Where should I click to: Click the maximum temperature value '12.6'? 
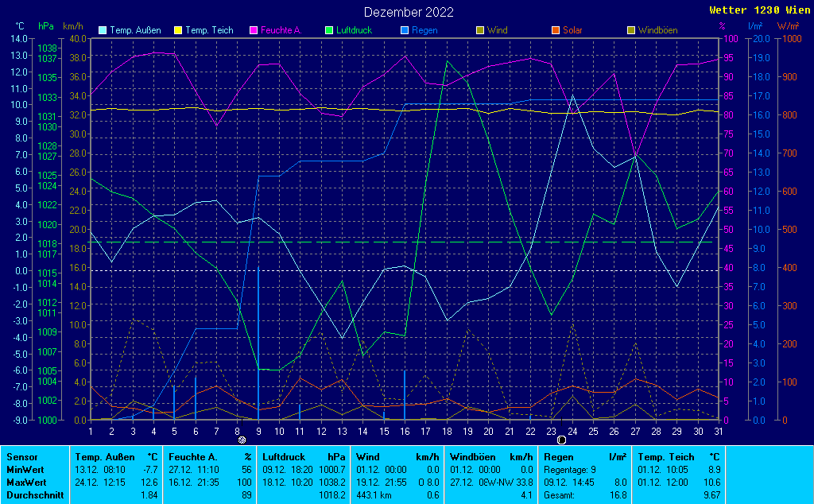[x=149, y=483]
